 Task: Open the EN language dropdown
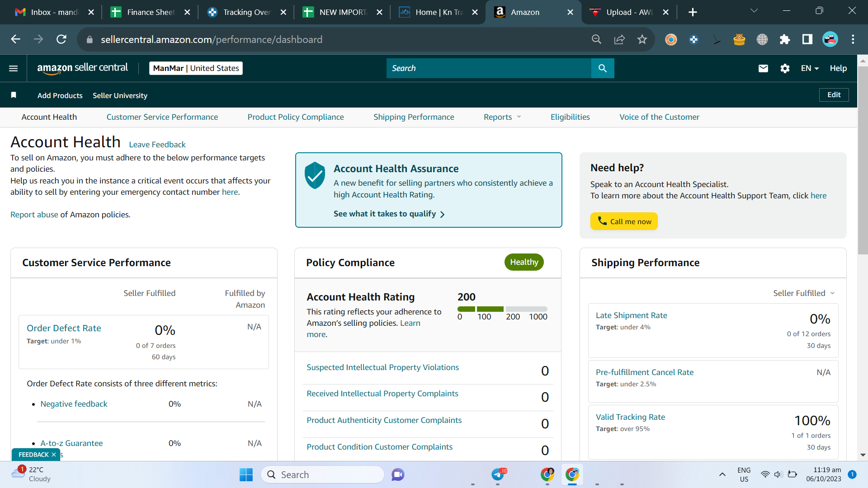coord(810,68)
